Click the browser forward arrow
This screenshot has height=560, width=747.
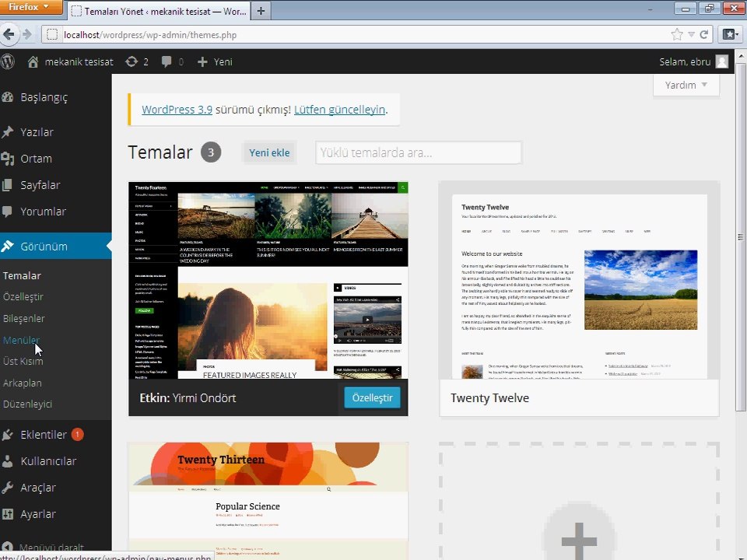click(27, 34)
